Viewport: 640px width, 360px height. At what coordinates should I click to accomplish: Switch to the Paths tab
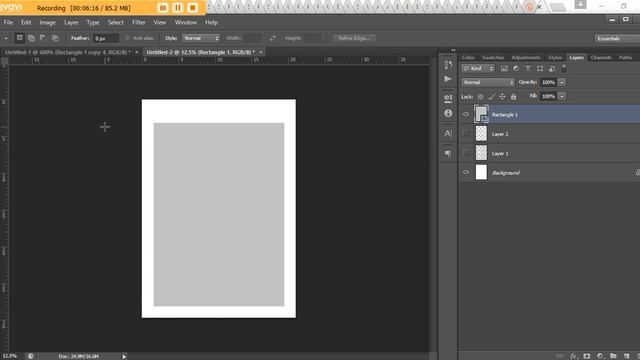tap(625, 58)
